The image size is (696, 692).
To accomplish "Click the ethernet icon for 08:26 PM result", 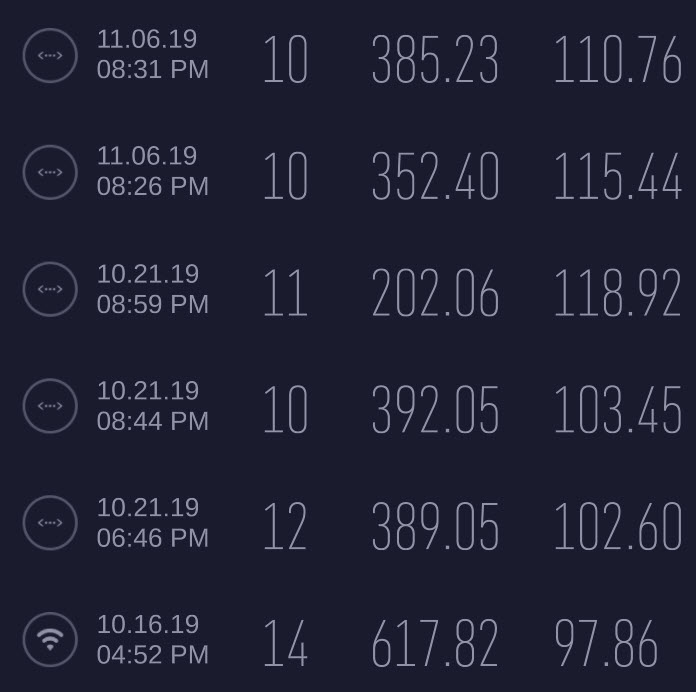I will tap(49, 172).
